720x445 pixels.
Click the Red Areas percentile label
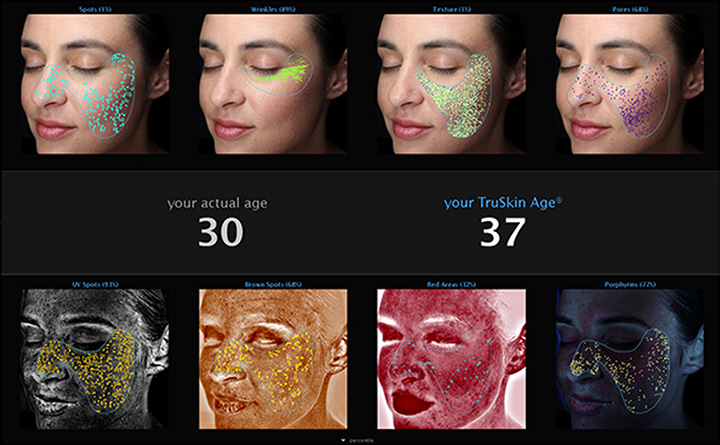point(451,285)
